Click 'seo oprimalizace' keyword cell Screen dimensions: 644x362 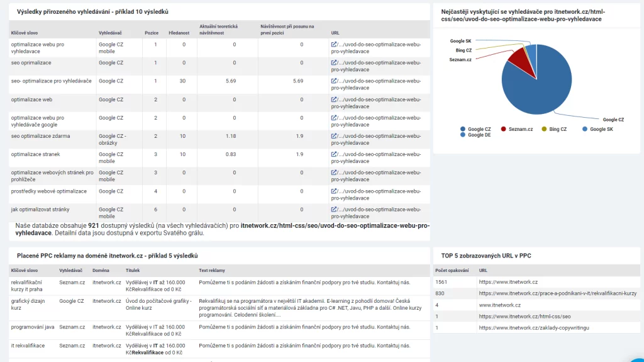31,62
